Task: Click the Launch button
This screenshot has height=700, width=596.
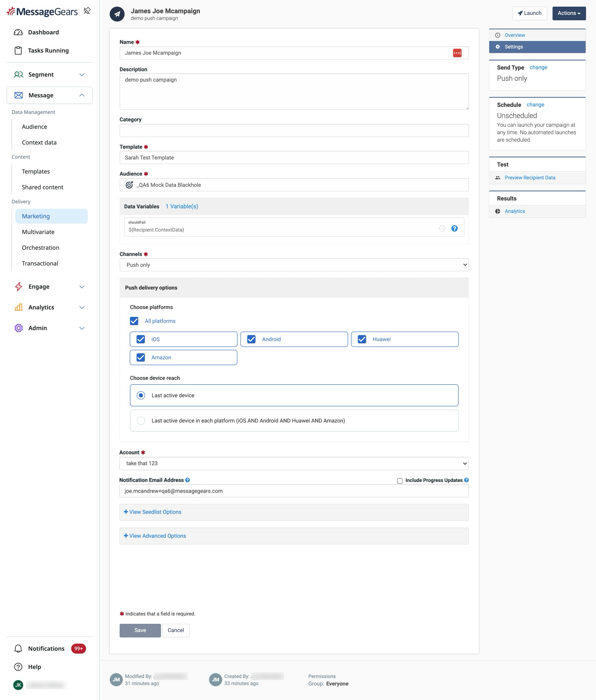Action: (530, 13)
